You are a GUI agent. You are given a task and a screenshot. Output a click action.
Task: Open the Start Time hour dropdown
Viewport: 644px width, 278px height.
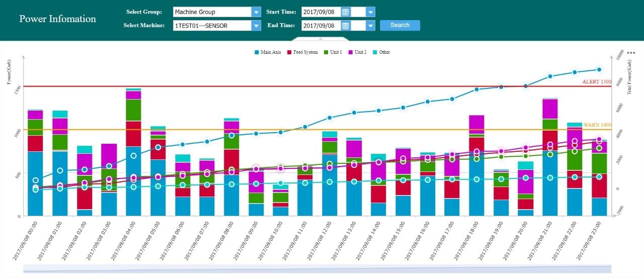click(x=370, y=12)
